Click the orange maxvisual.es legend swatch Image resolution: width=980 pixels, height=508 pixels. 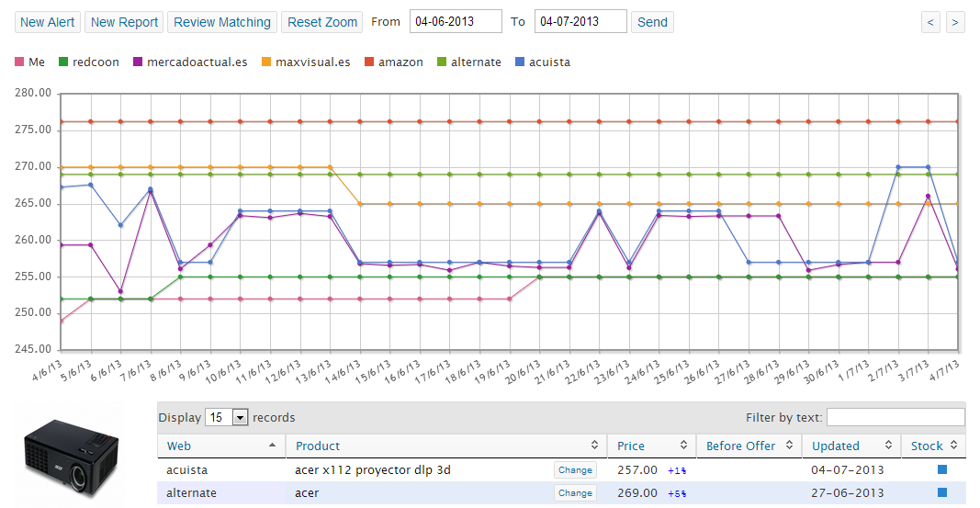pyautogui.click(x=266, y=62)
